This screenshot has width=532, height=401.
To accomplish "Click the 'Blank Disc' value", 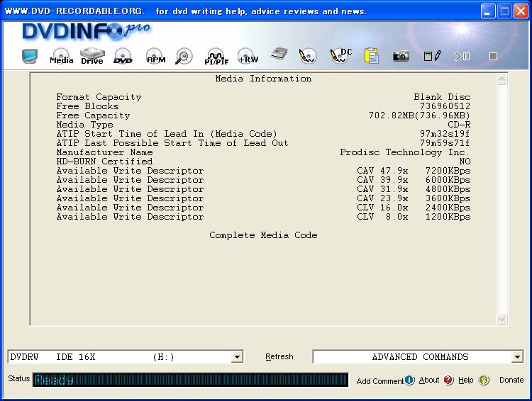I will (442, 97).
